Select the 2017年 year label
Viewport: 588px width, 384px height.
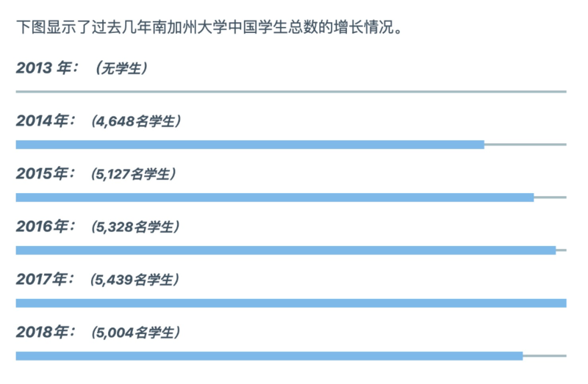click(x=45, y=280)
